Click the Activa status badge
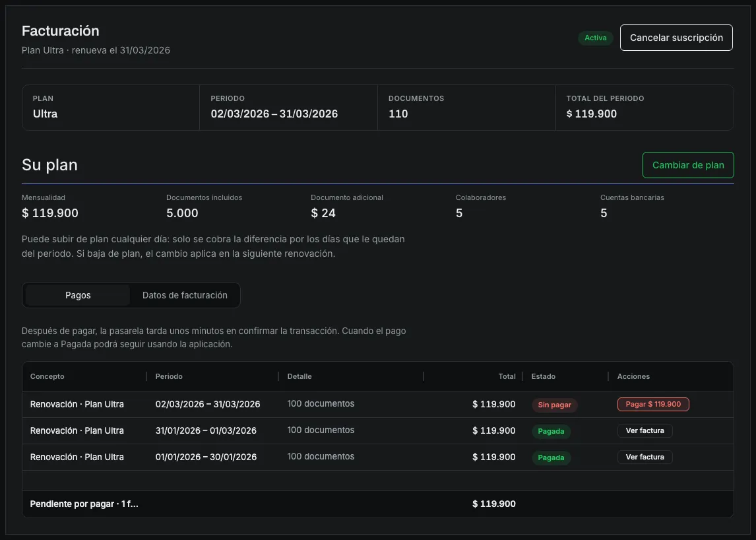756x540 pixels. click(596, 38)
